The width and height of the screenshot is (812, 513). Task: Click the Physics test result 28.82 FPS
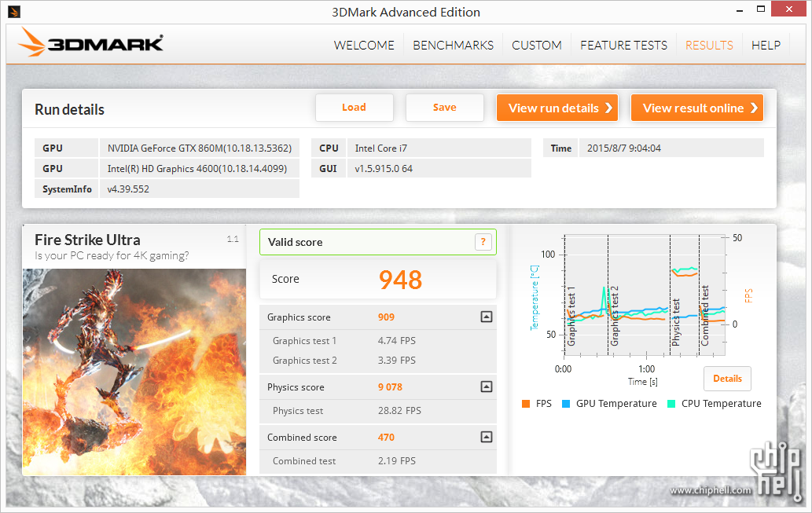(x=399, y=411)
